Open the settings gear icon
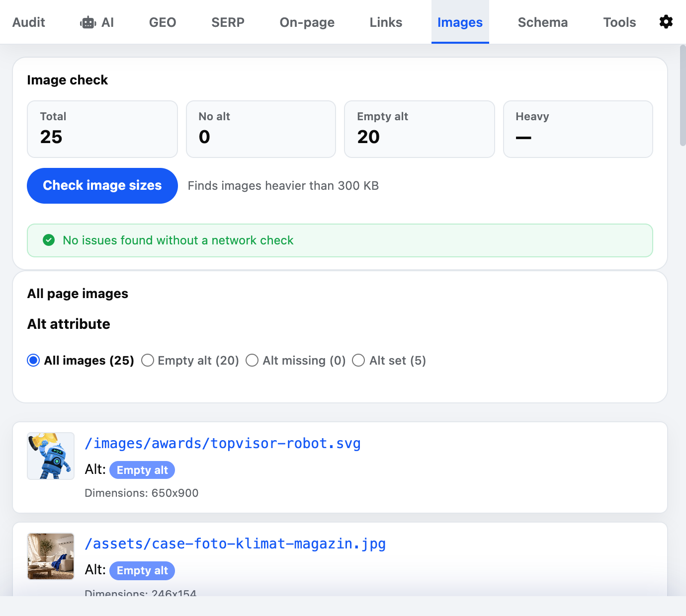Viewport: 686px width, 616px height. point(666,22)
